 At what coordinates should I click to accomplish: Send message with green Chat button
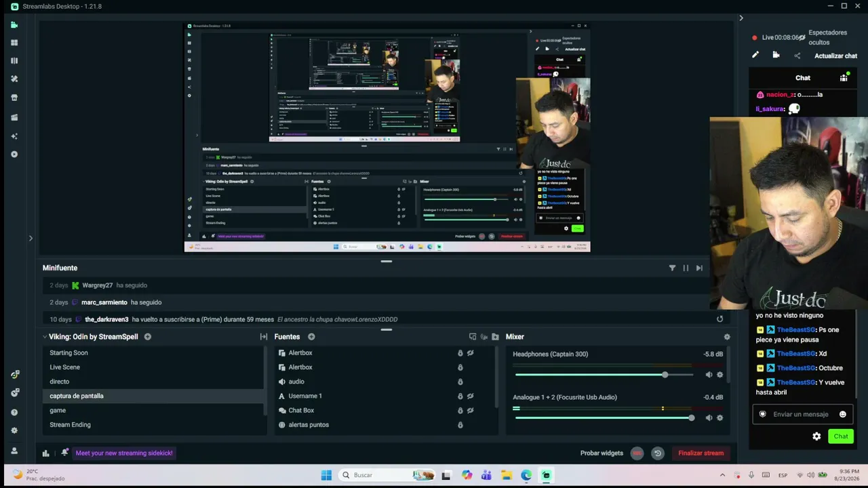click(841, 436)
